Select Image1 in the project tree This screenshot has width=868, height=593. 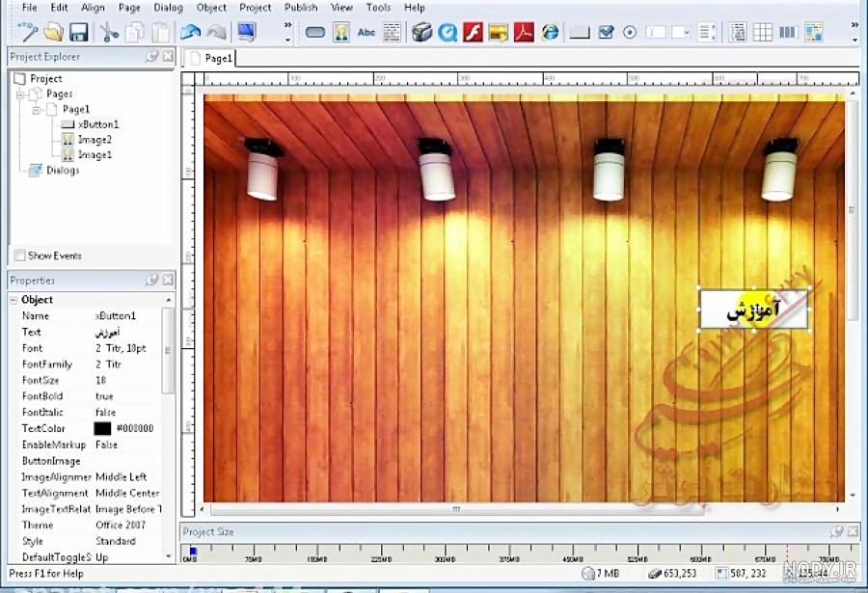point(95,155)
